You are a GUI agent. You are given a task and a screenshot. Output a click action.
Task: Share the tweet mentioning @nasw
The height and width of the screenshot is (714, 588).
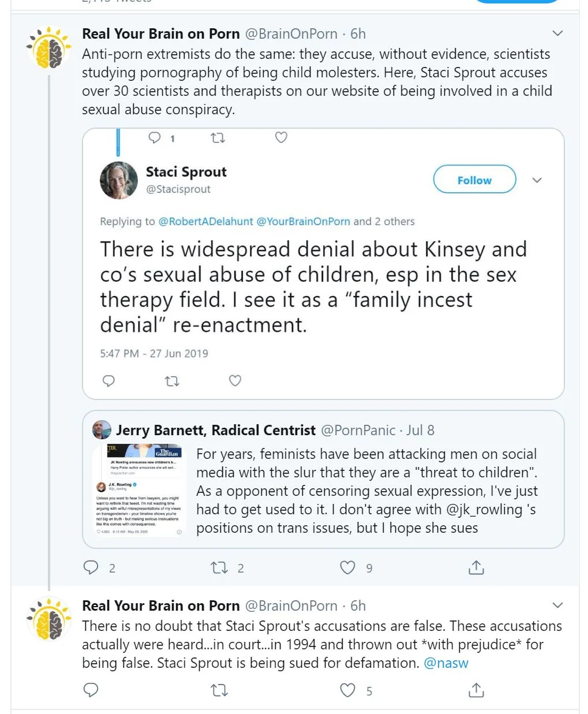(x=476, y=690)
